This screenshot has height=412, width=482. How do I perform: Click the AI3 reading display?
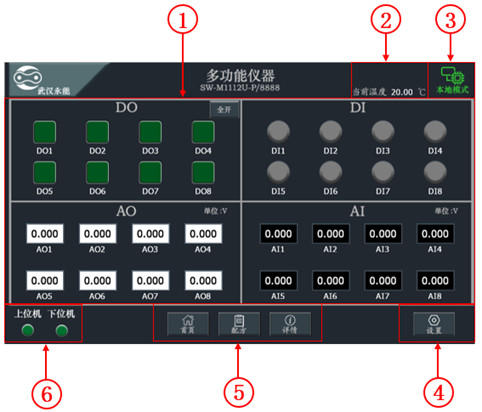(383, 234)
